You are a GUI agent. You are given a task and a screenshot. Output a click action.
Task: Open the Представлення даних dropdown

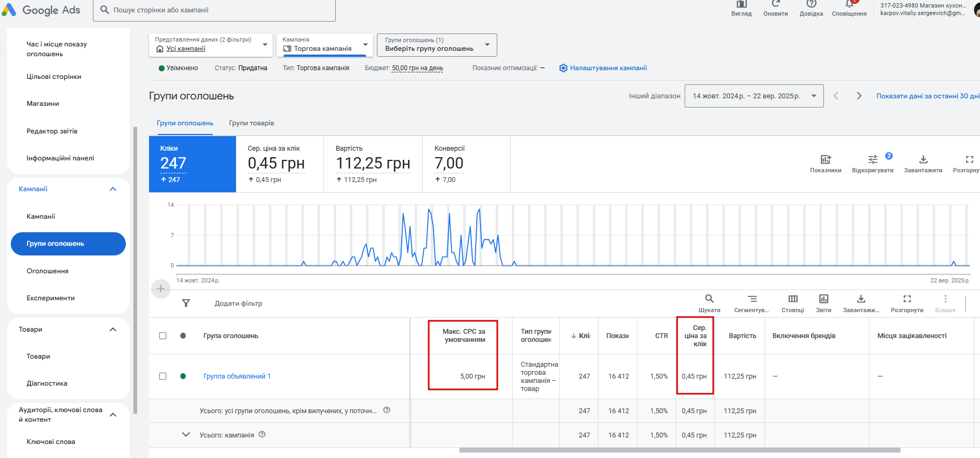click(x=211, y=45)
